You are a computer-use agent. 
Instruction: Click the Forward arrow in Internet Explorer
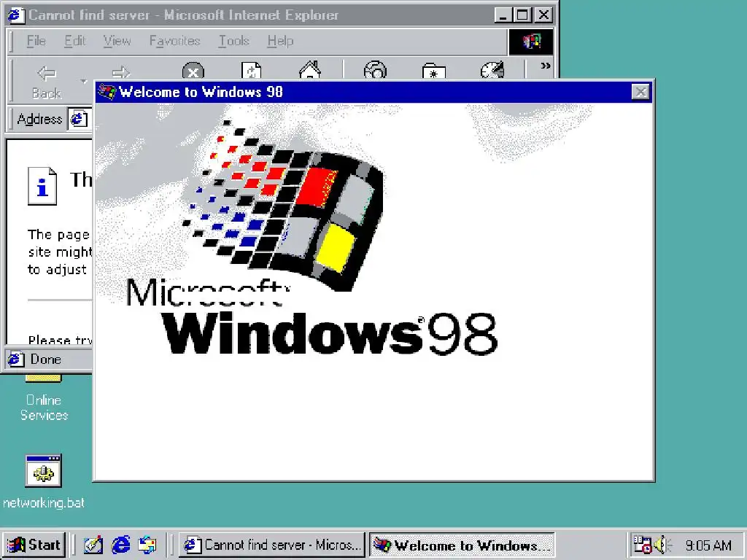pyautogui.click(x=120, y=72)
